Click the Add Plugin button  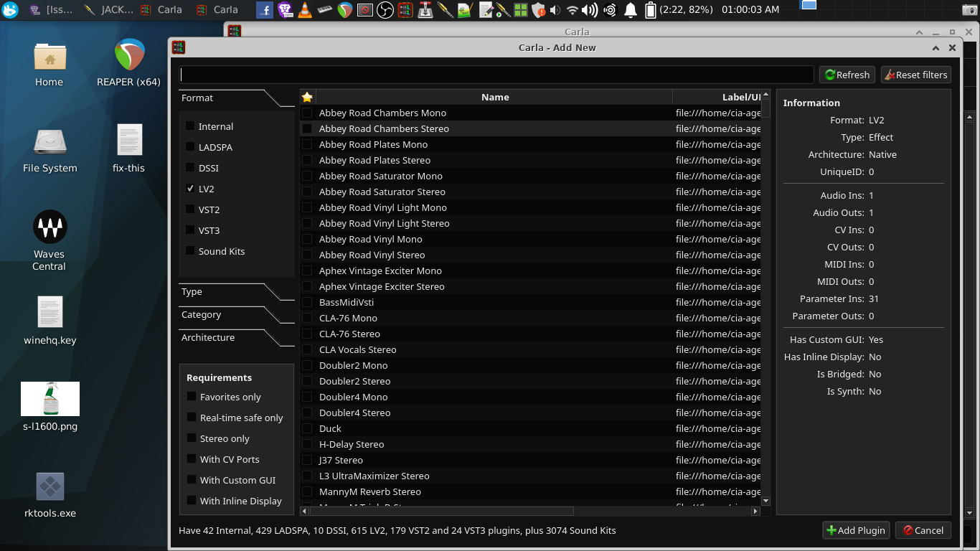tap(856, 530)
